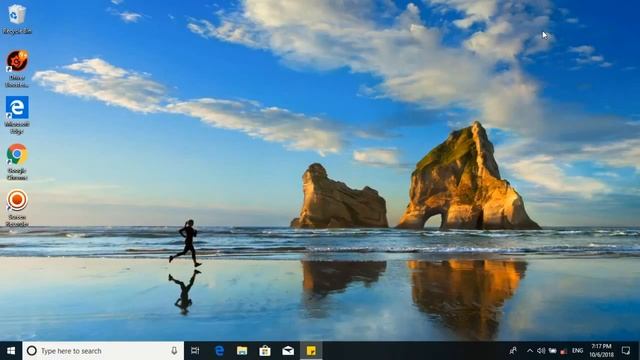640x360 pixels.
Task: Open the People icon in the taskbar
Action: point(513,351)
